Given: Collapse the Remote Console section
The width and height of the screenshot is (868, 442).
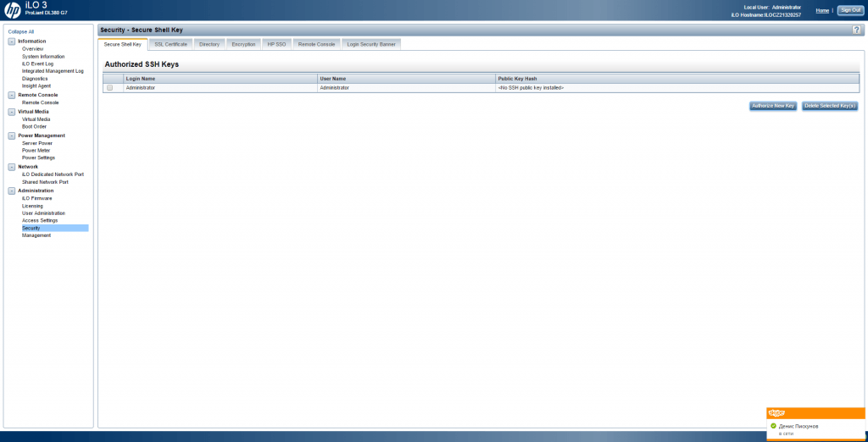Looking at the screenshot, I should click(12, 95).
